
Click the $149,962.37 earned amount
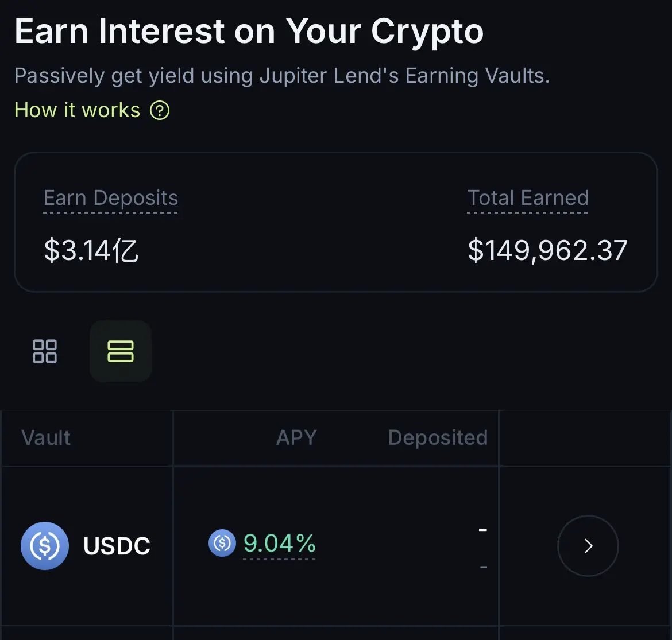point(548,251)
